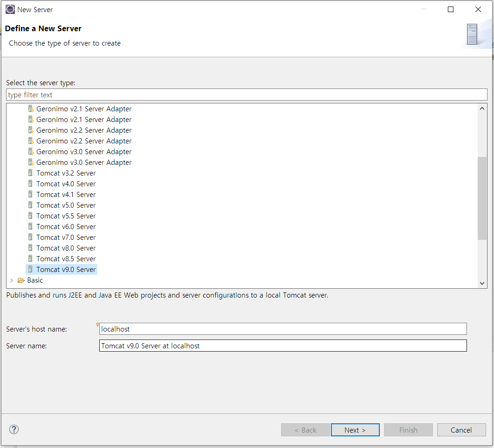
Task: Click the Tomcat v3.2 Server icon
Action: coord(30,173)
